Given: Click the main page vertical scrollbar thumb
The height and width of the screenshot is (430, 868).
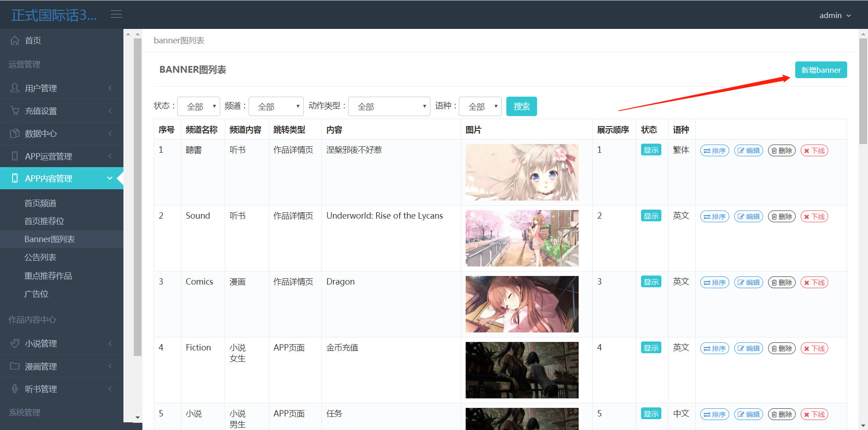Looking at the screenshot, I should coord(863,91).
